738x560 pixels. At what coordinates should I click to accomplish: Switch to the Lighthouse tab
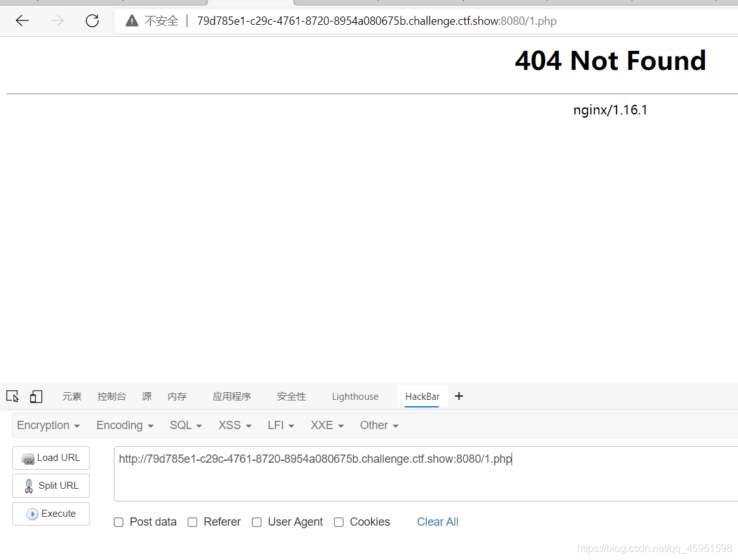tap(356, 397)
